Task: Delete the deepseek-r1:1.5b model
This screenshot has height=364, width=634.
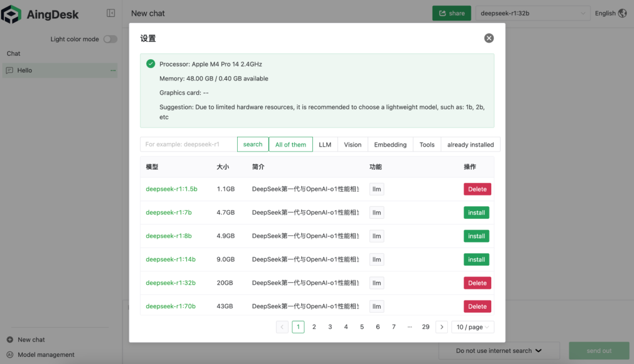Action: 477,188
